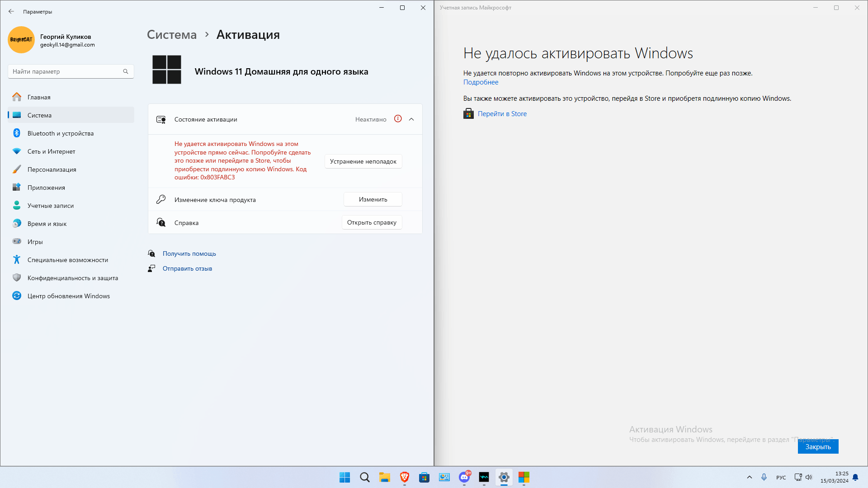868x488 pixels.
Task: Open Время и язык settings
Action: (71, 223)
